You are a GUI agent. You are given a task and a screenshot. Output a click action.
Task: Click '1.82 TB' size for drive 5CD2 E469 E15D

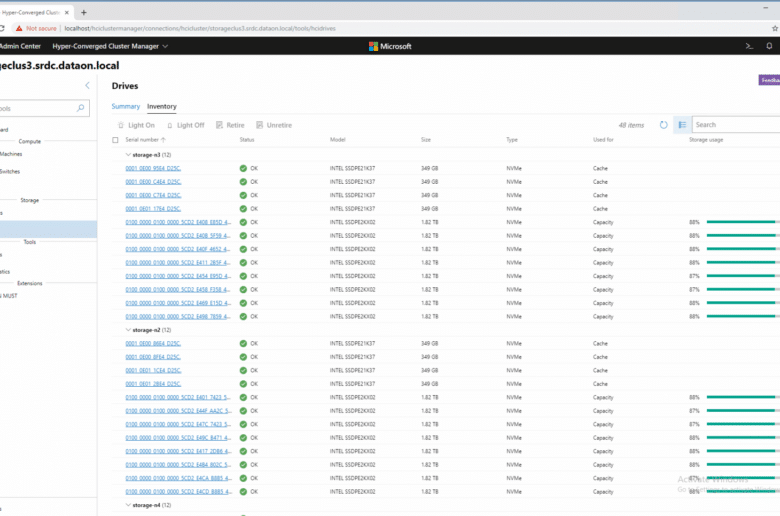point(429,303)
